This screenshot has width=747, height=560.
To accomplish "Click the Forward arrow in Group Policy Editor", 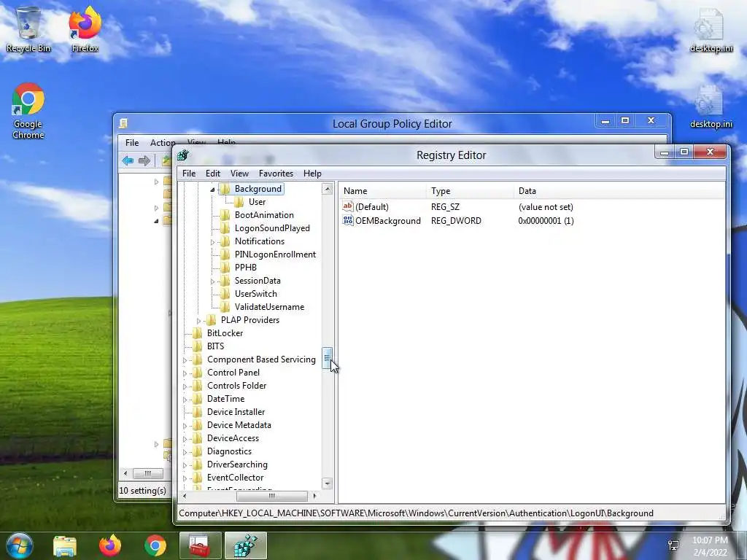I will click(x=144, y=160).
